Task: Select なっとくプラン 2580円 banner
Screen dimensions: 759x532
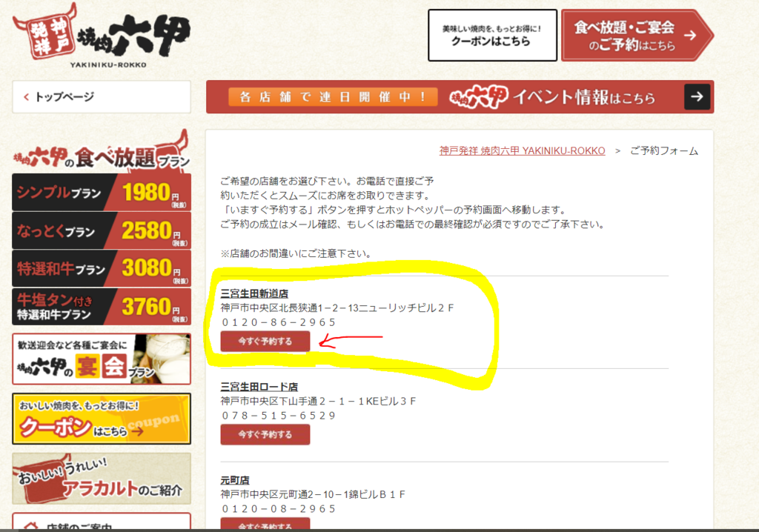Action: pos(101,230)
